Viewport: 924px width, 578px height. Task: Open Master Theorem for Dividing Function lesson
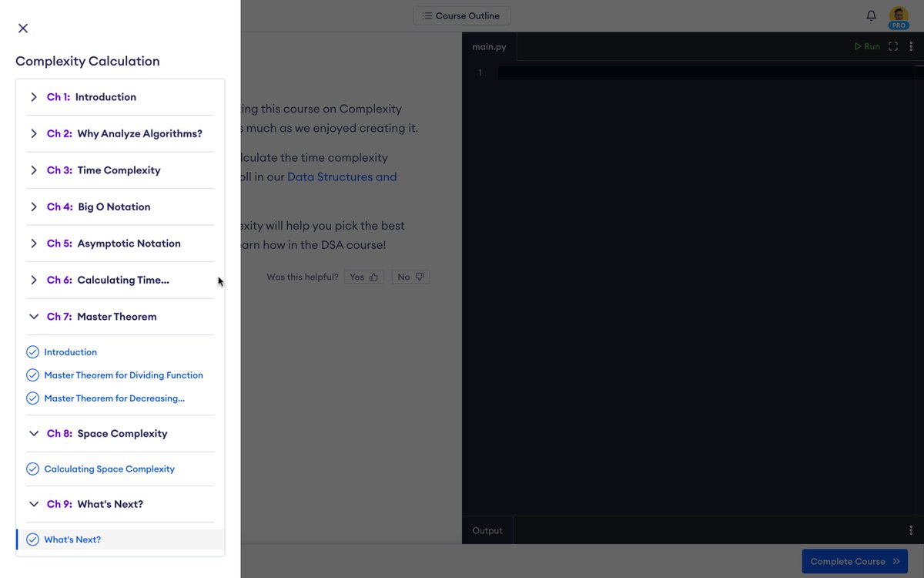click(124, 375)
